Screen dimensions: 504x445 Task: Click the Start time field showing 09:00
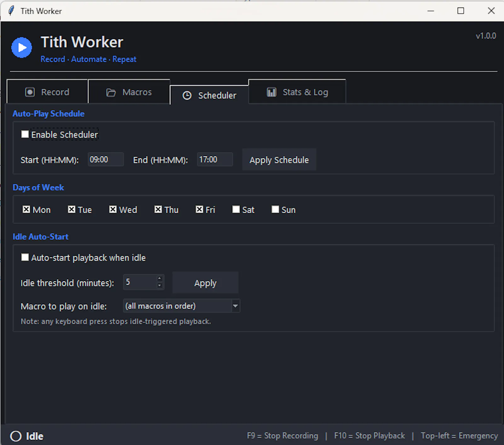(106, 160)
